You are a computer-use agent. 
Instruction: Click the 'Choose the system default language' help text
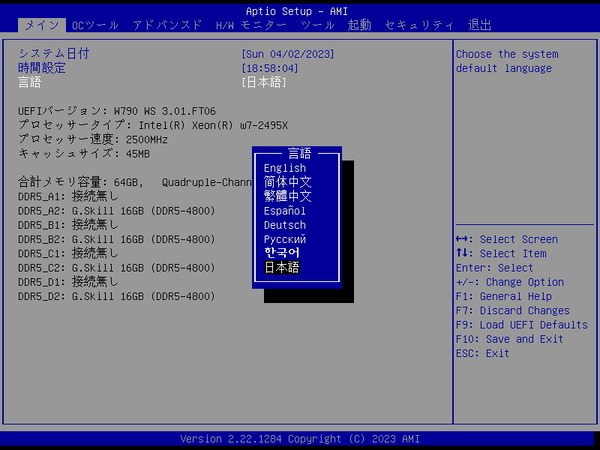507,61
